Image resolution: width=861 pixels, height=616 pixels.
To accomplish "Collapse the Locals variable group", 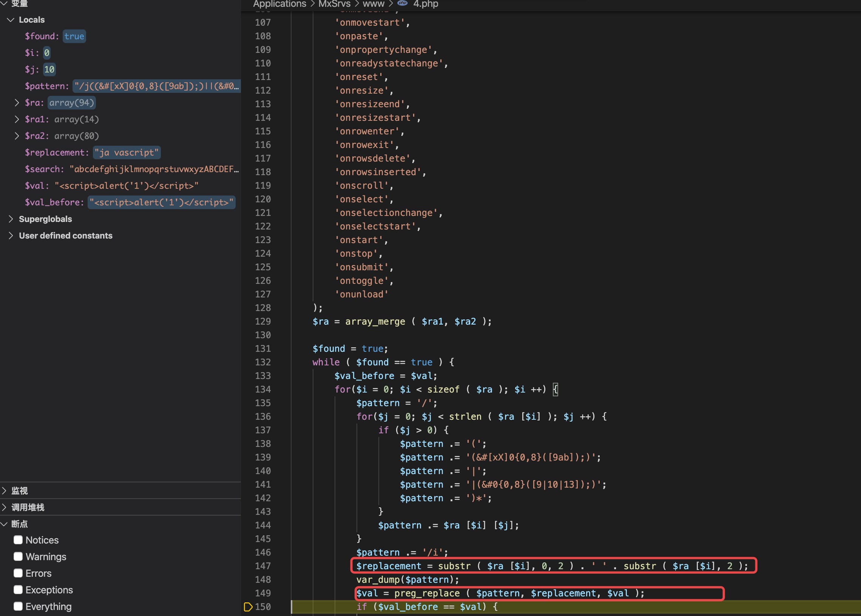I will [x=11, y=20].
